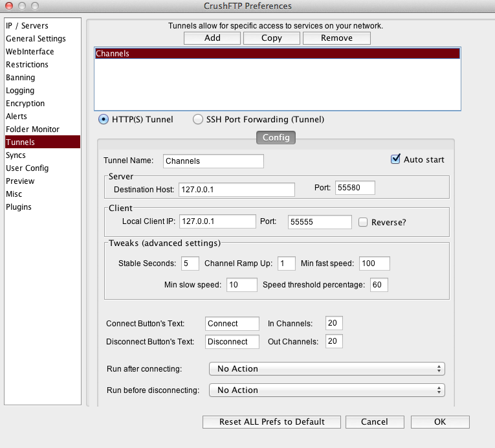Click the In Channels field
This screenshot has width=495, height=448.
(334, 323)
